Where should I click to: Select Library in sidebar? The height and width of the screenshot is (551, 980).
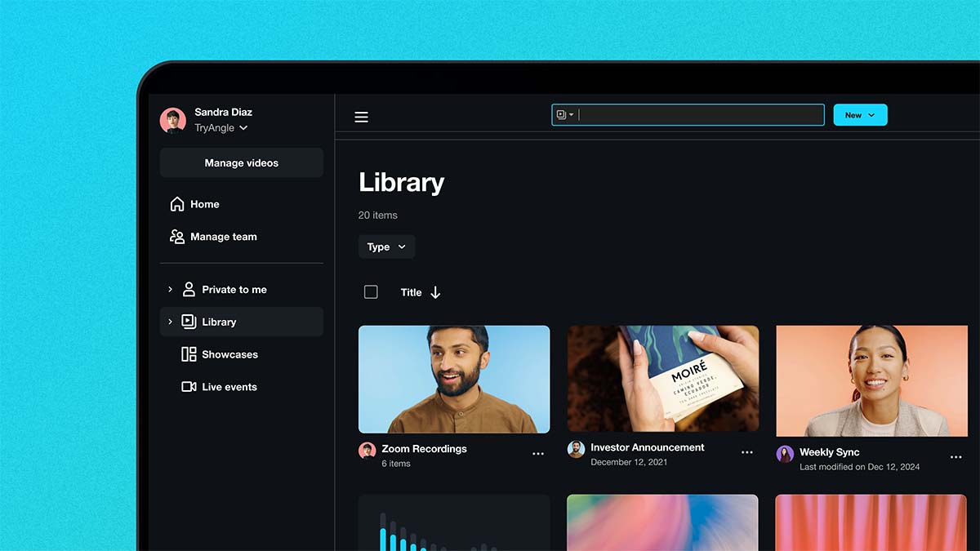click(242, 322)
